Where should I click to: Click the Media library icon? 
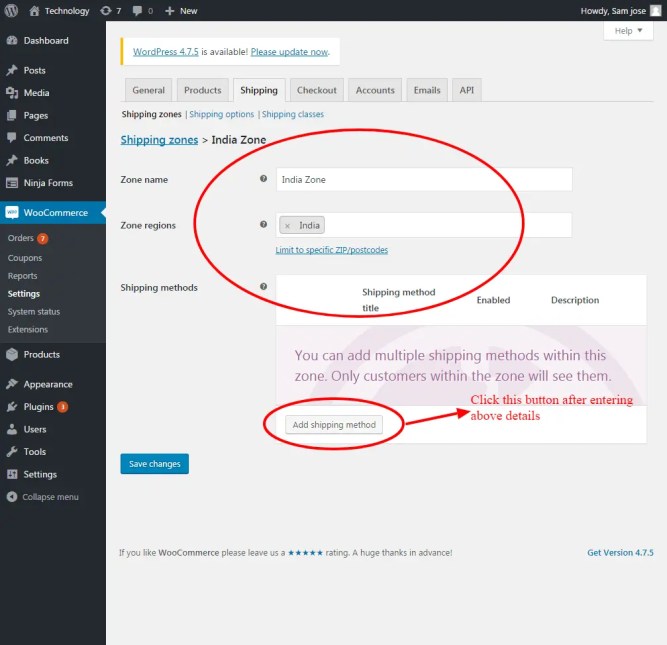(x=12, y=93)
